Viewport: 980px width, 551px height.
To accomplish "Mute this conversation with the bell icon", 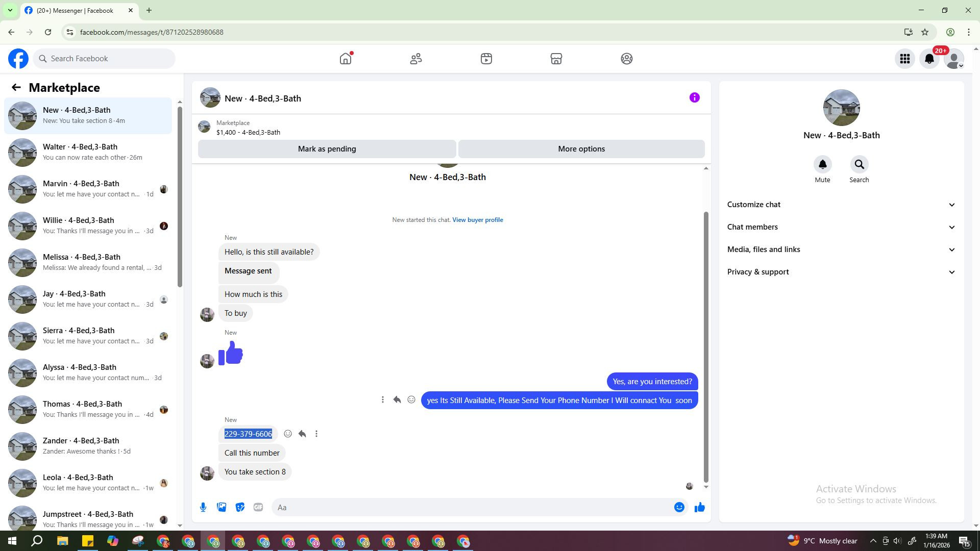I will tap(822, 165).
